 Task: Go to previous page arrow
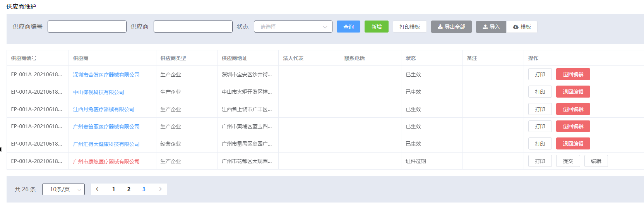(97, 189)
